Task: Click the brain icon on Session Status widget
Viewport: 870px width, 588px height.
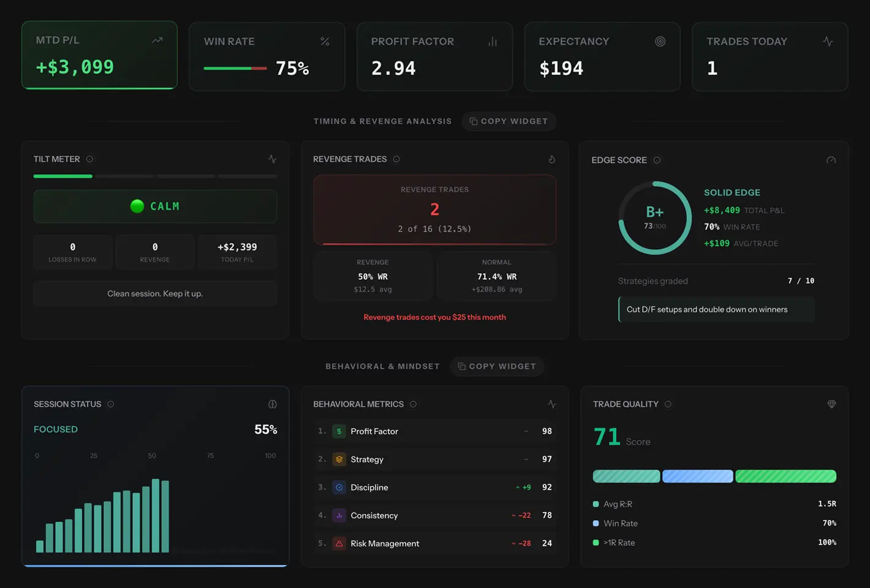Action: 272,404
